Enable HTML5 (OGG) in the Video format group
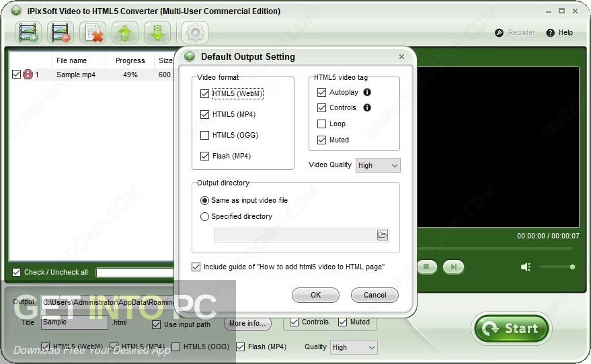Viewport: 591px width, 364px height. pos(204,135)
